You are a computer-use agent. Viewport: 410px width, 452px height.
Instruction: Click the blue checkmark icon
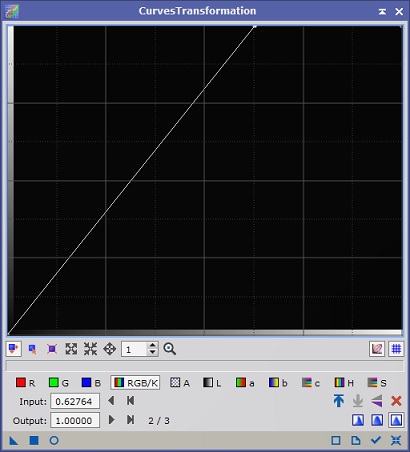tap(376, 440)
